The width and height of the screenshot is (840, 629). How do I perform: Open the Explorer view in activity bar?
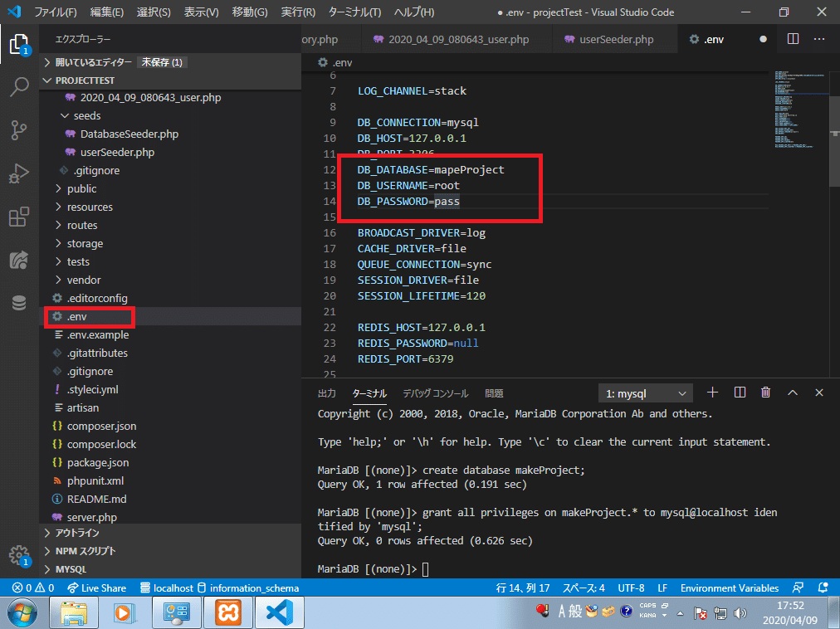tap(19, 44)
